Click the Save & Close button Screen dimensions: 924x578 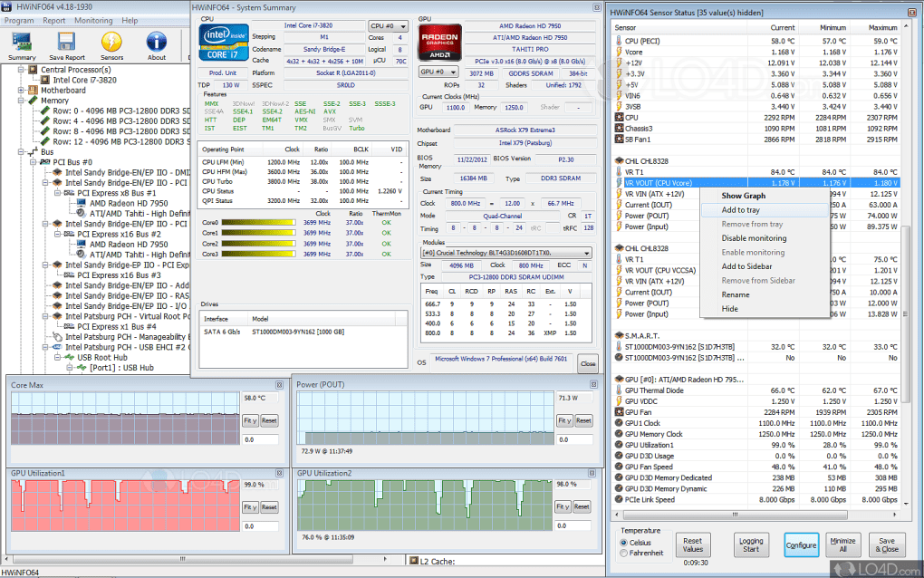tap(887, 545)
